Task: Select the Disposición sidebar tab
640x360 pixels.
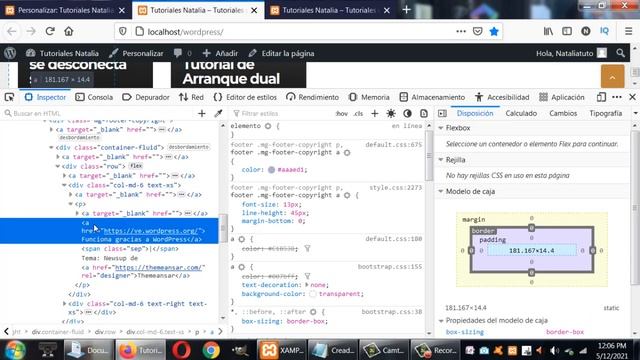Action: [475, 113]
